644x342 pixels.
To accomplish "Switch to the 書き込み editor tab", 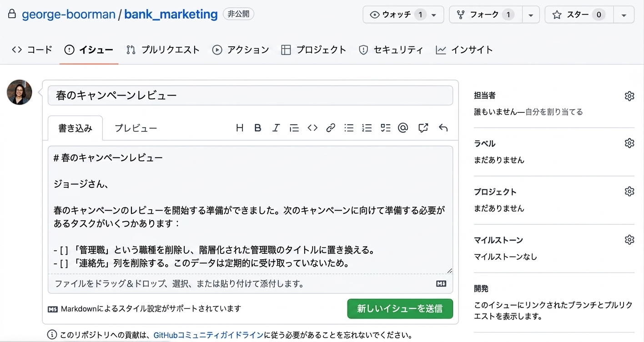I will (x=75, y=128).
